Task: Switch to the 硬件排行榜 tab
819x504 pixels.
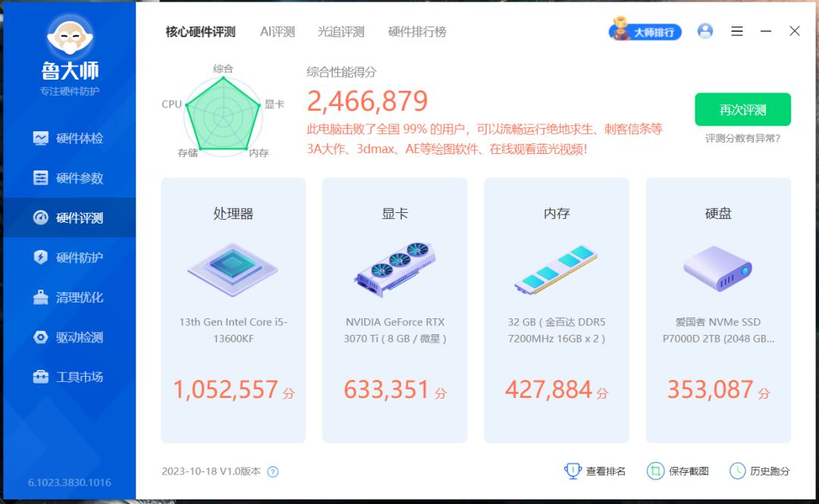Action: point(417,32)
